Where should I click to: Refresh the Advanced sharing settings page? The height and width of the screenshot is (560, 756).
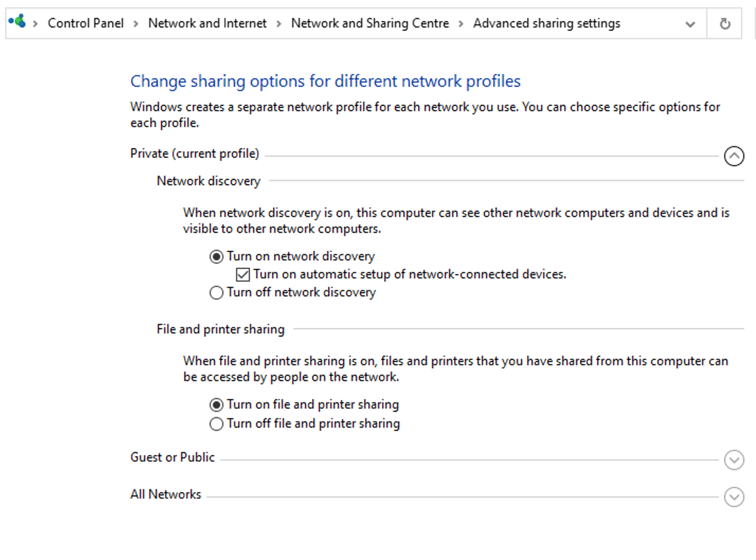[725, 24]
